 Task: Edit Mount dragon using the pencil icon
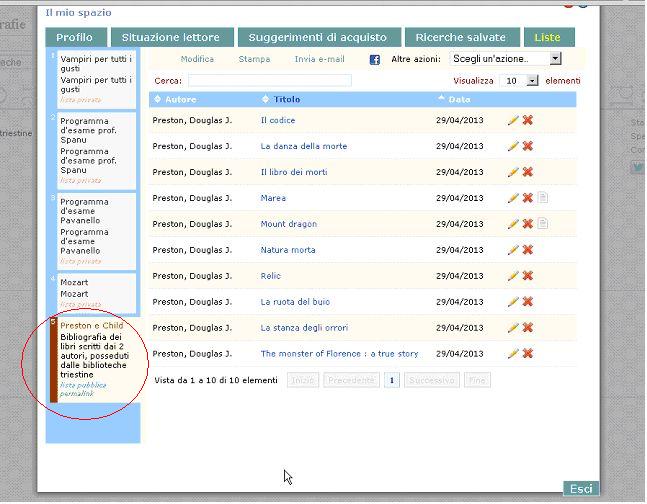click(x=513, y=224)
